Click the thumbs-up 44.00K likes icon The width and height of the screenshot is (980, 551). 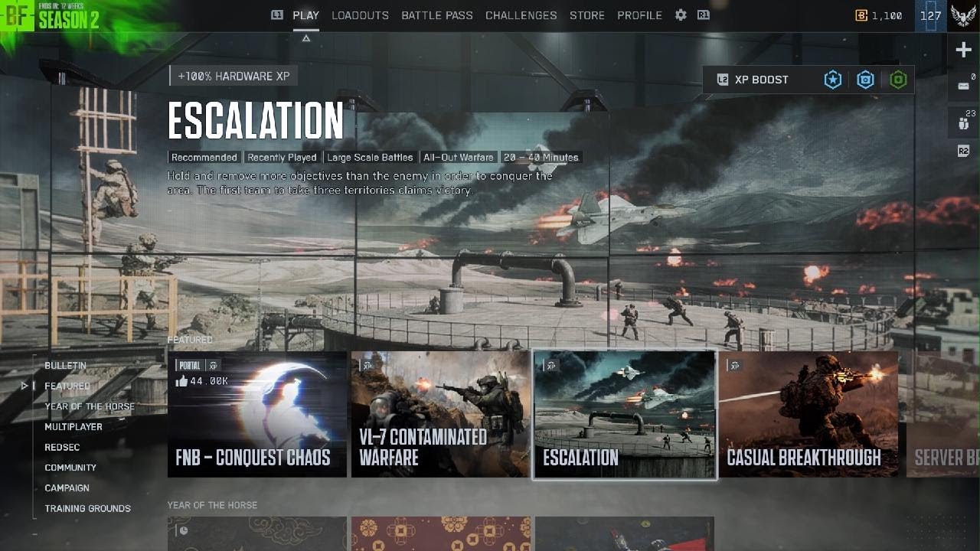coord(181,381)
